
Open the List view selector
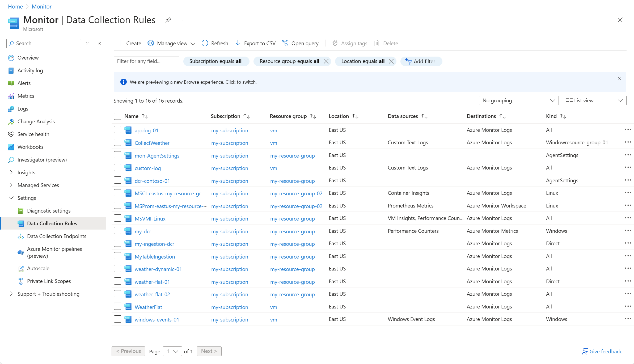(594, 100)
